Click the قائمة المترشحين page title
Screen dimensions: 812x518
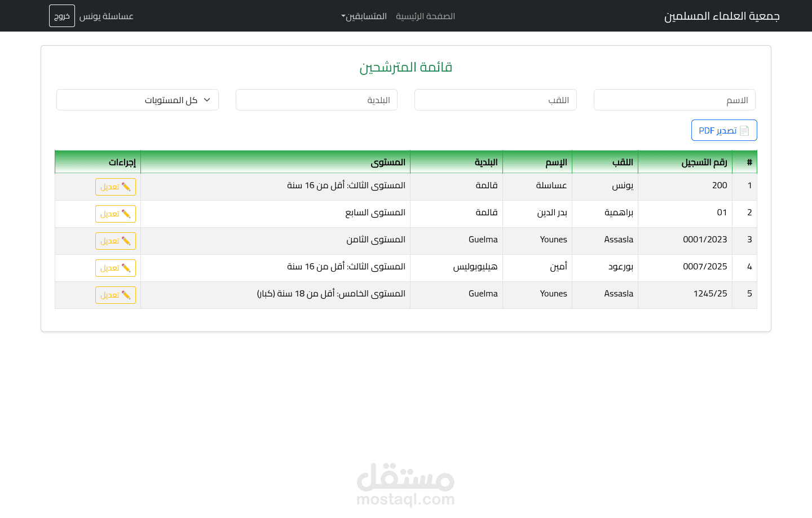[x=406, y=67]
